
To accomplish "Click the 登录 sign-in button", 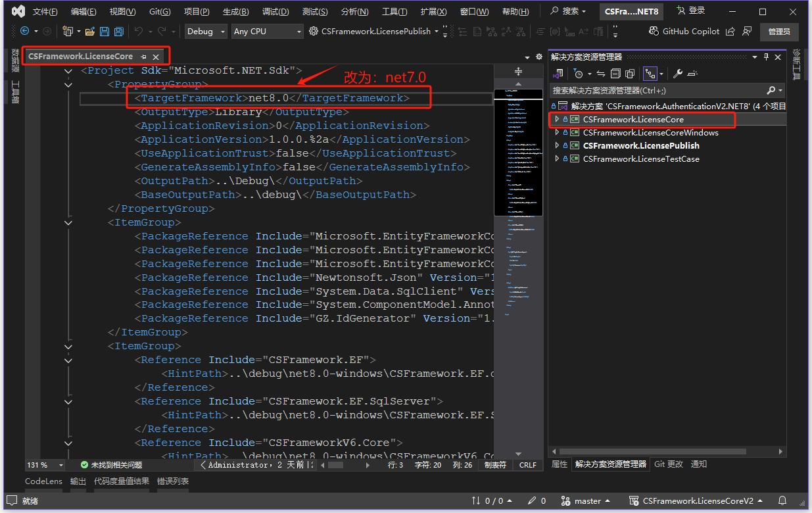I will (x=690, y=11).
